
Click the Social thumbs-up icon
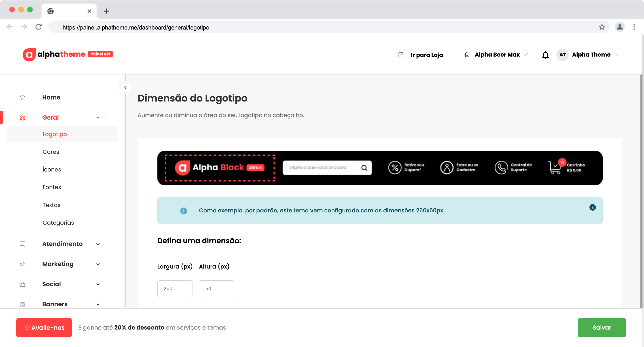tap(23, 284)
